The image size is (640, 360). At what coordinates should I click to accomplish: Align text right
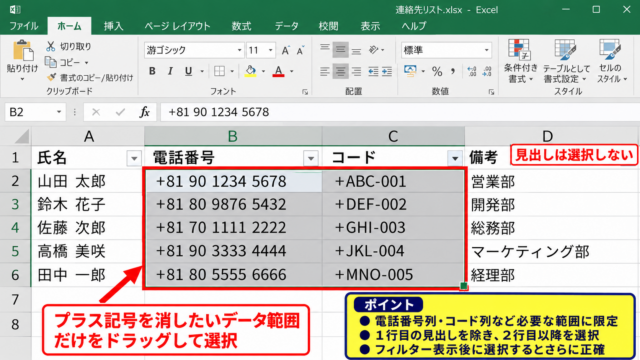(356, 71)
